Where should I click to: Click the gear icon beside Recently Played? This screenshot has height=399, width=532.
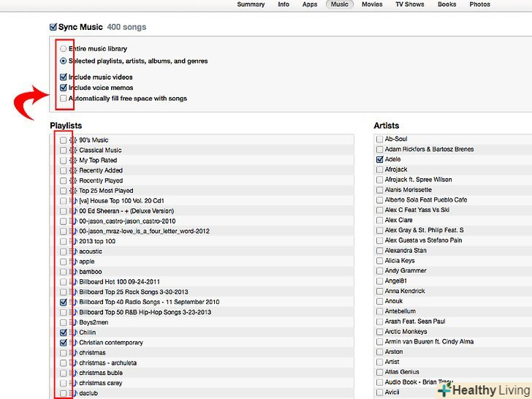(x=73, y=180)
